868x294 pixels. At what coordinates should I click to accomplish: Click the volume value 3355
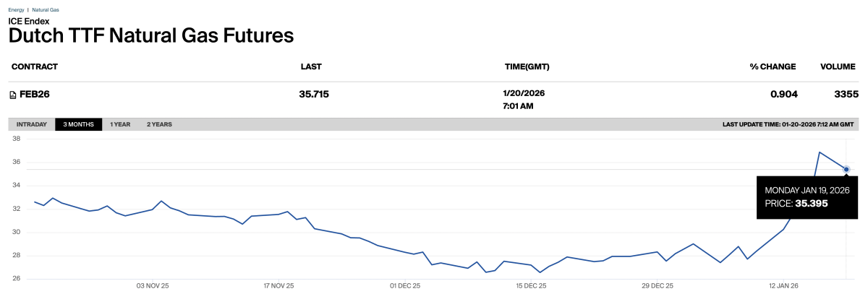846,94
